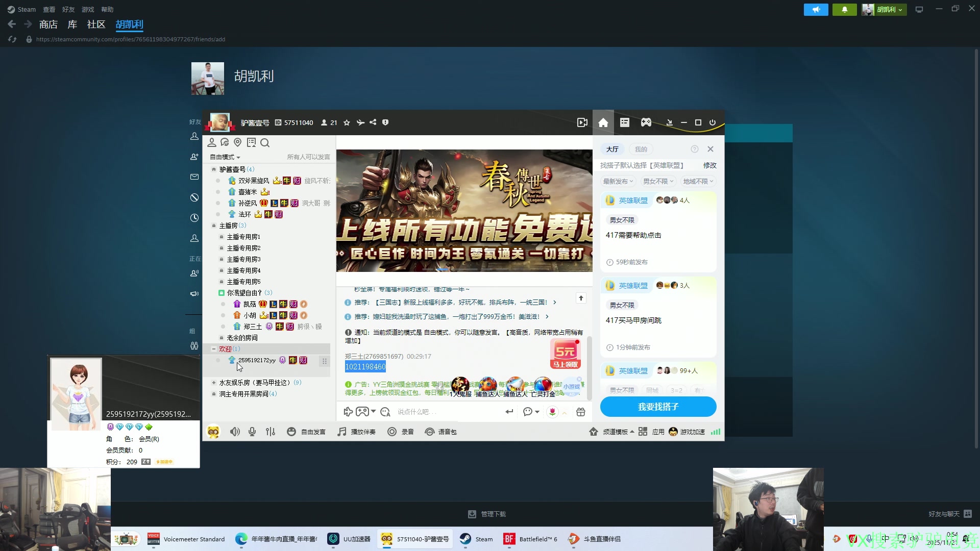Image resolution: width=980 pixels, height=551 pixels.
Task: Open the audio mixer sliders icon
Action: pyautogui.click(x=271, y=432)
